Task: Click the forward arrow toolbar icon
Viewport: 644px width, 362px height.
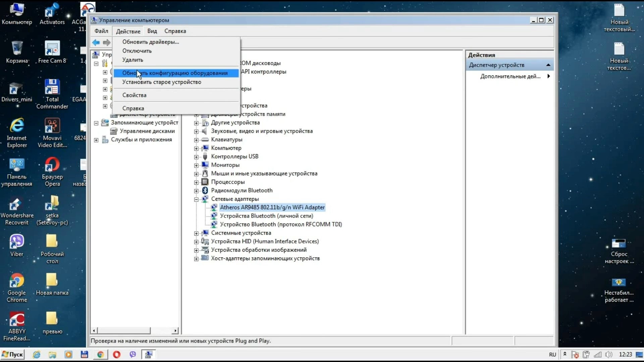Action: tap(107, 42)
